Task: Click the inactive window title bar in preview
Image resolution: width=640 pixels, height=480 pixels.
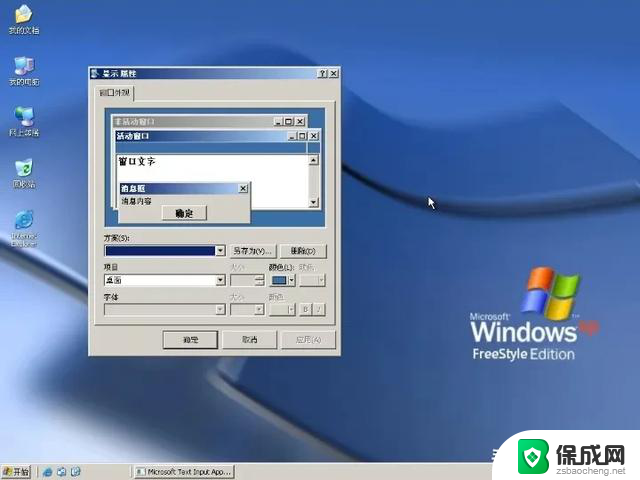Action: [x=192, y=122]
